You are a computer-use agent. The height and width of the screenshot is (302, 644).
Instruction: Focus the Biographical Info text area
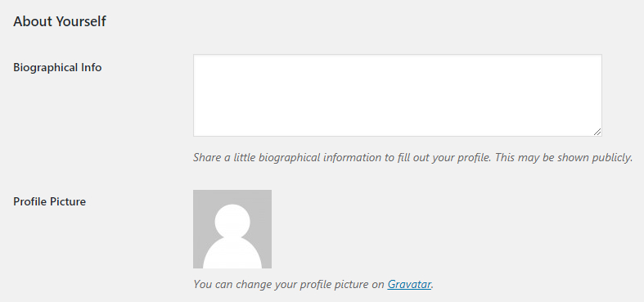pyautogui.click(x=398, y=95)
